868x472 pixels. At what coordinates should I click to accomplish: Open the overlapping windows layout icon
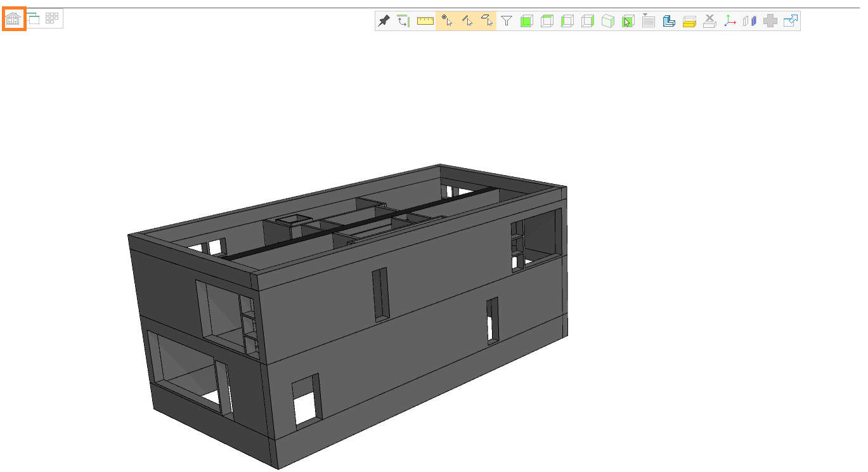tap(33, 18)
